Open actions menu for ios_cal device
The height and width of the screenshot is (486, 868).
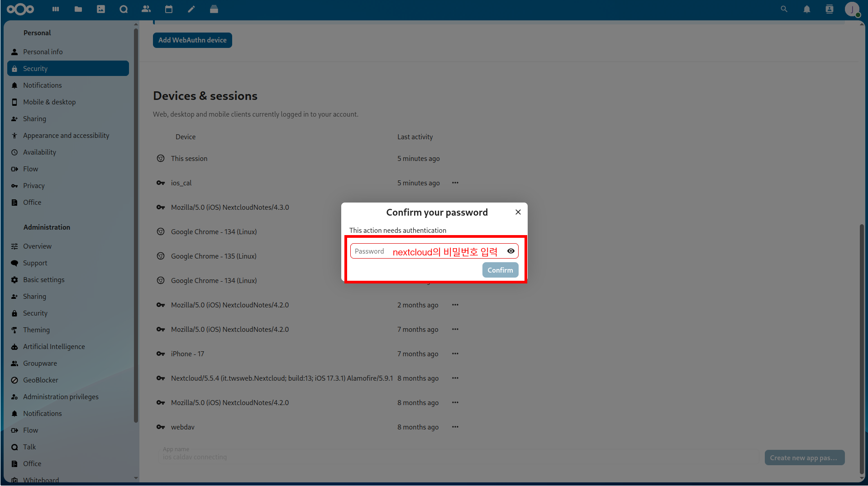point(455,183)
